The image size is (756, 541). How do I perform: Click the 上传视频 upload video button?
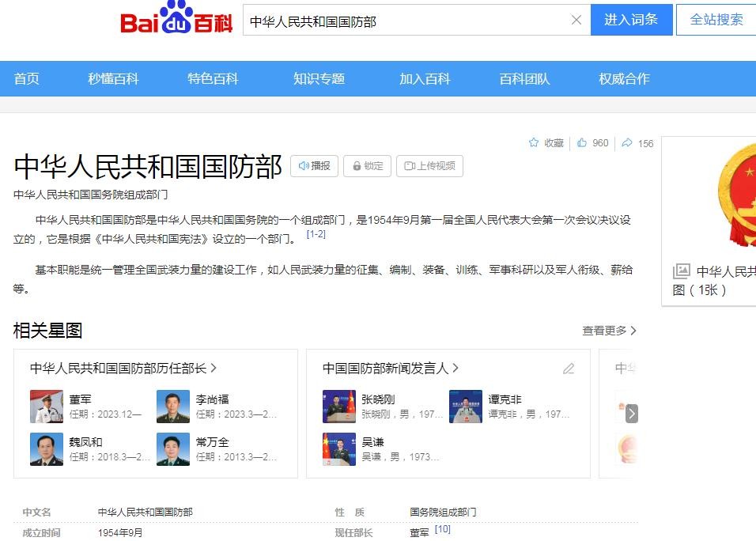429,166
